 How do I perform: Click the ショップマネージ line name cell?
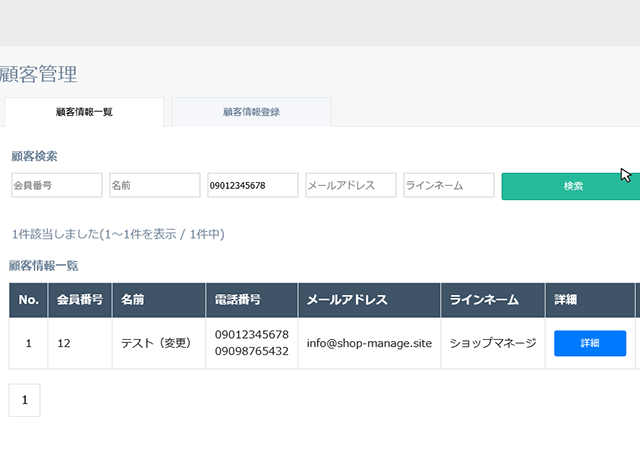coord(493,343)
